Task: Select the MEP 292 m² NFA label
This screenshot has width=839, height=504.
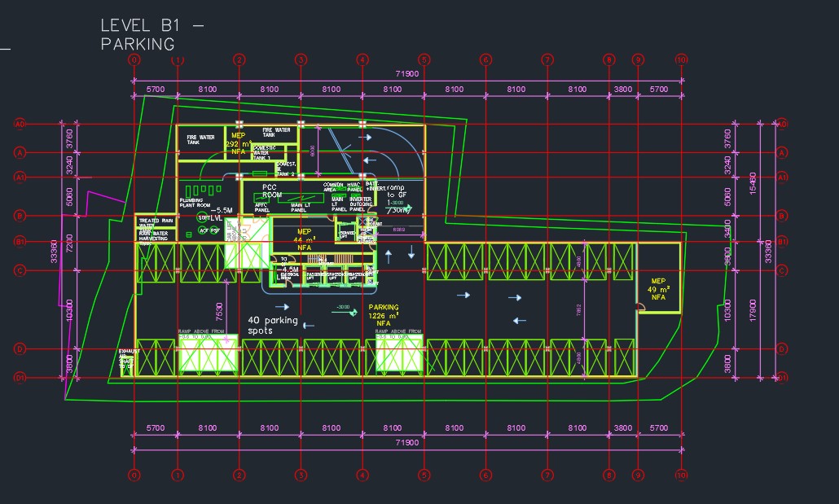Action: pos(239,142)
